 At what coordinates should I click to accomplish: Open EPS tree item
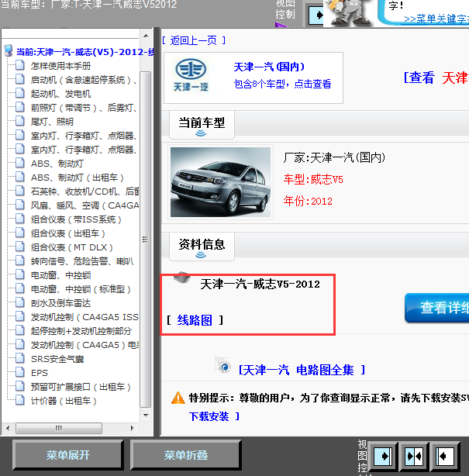[x=40, y=373]
